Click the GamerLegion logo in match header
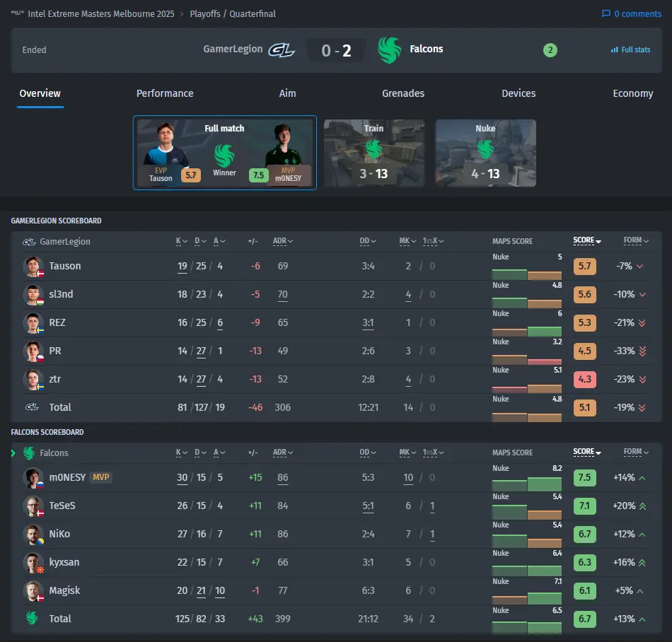 point(282,50)
